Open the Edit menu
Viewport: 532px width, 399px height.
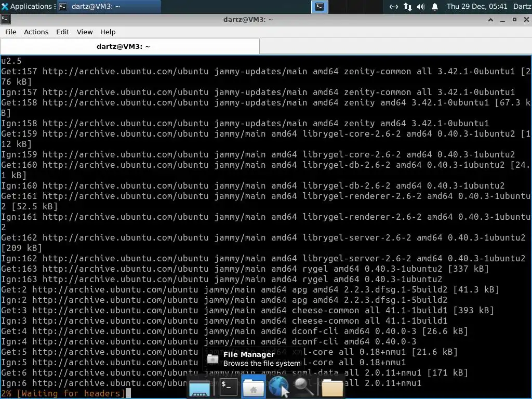62,32
